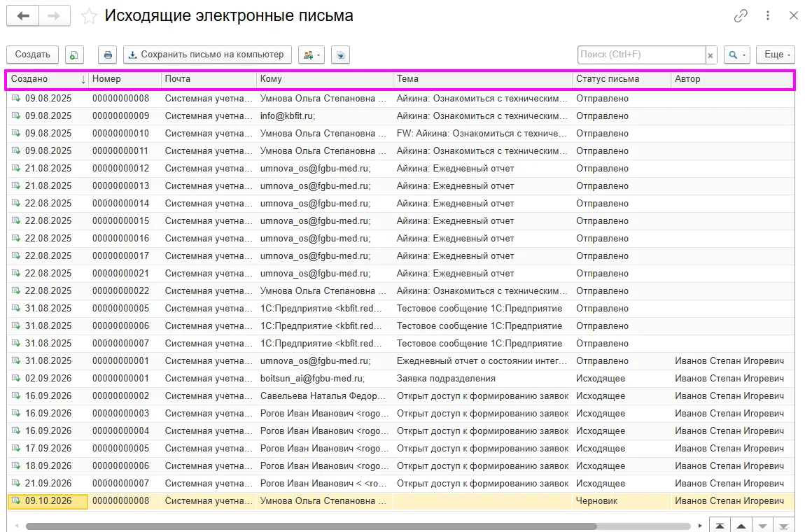The width and height of the screenshot is (805, 532).
Task: Click letter icon in row 00000000005 dated 31.08.2025
Action: tap(16, 307)
